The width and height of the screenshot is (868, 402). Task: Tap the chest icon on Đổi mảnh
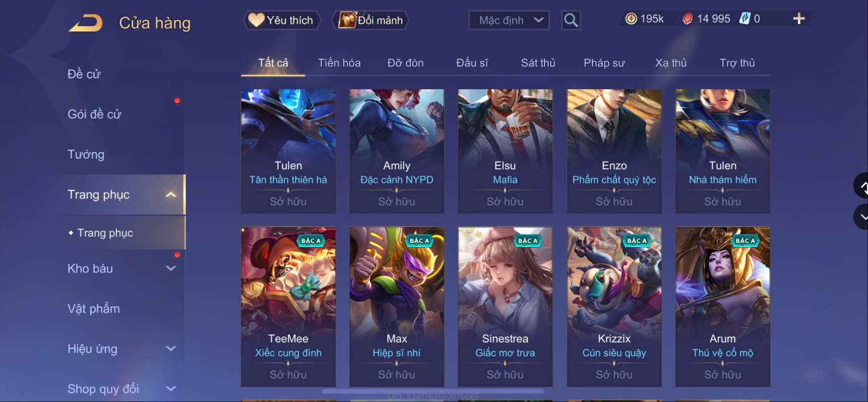(x=347, y=20)
